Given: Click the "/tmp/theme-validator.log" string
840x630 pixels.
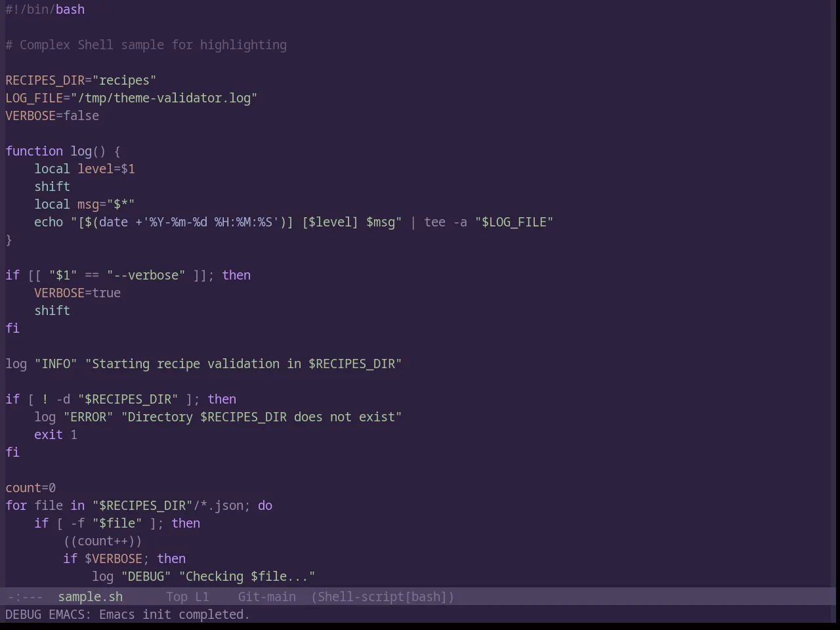Looking at the screenshot, I should click(164, 98).
